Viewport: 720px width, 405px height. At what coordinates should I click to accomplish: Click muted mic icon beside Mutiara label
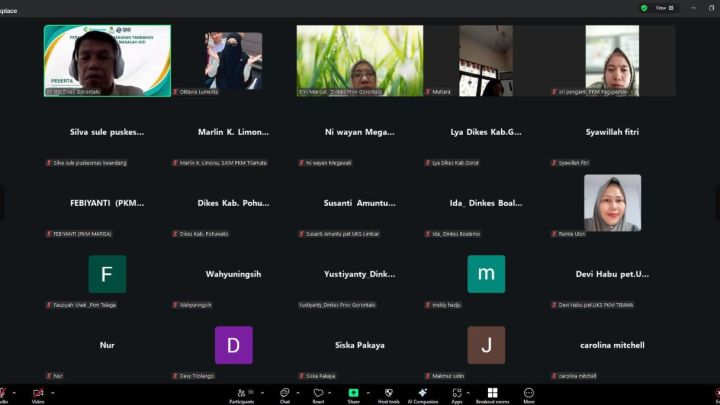[x=428, y=92]
